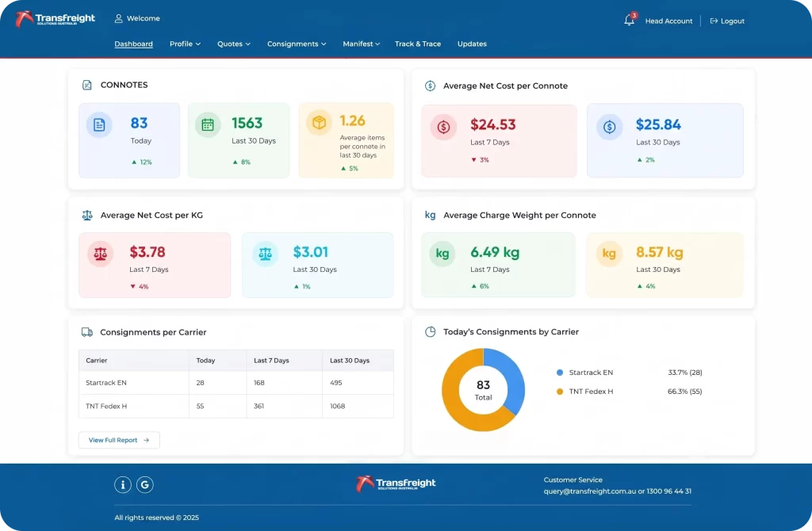Click the TransFreight logo in header
The width and height of the screenshot is (812, 531).
(x=55, y=19)
